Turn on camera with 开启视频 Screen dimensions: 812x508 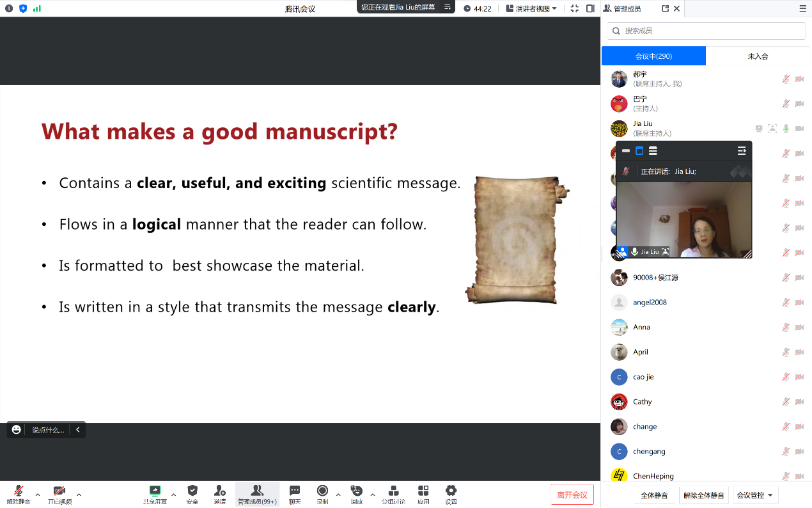(59, 494)
